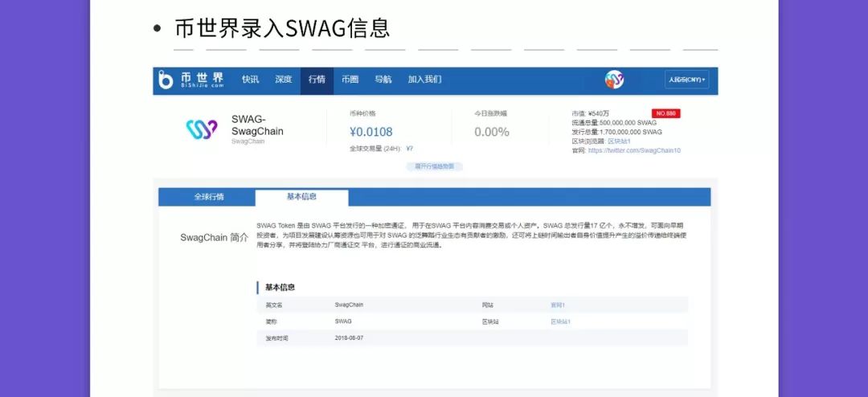Image resolution: width=868 pixels, height=397 pixels.
Task: Switch to the 基本信息 tab
Action: pyautogui.click(x=301, y=197)
